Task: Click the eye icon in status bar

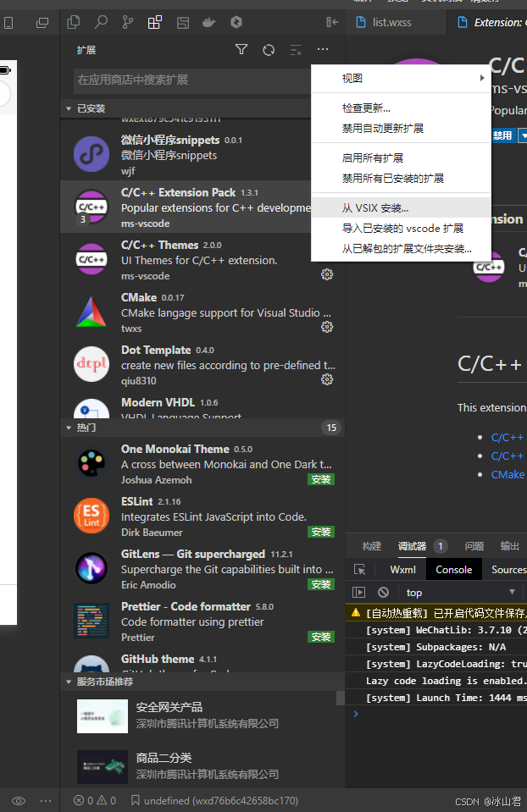Action: click(19, 801)
